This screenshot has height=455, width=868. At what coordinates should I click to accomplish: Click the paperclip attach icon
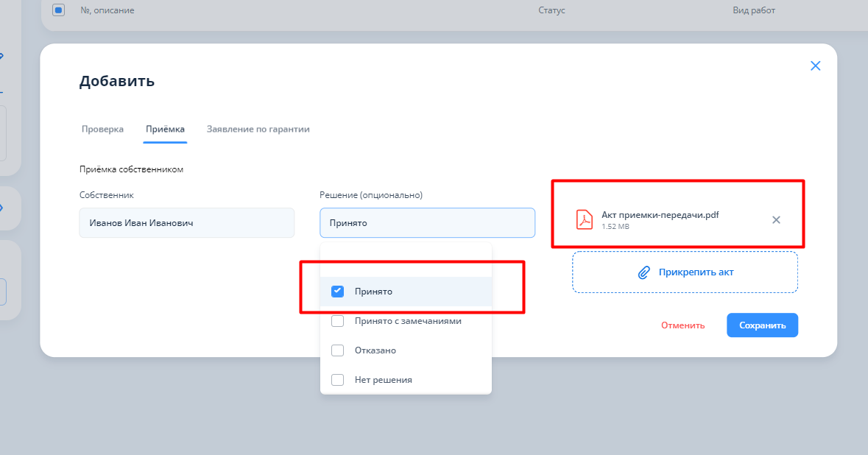click(643, 272)
